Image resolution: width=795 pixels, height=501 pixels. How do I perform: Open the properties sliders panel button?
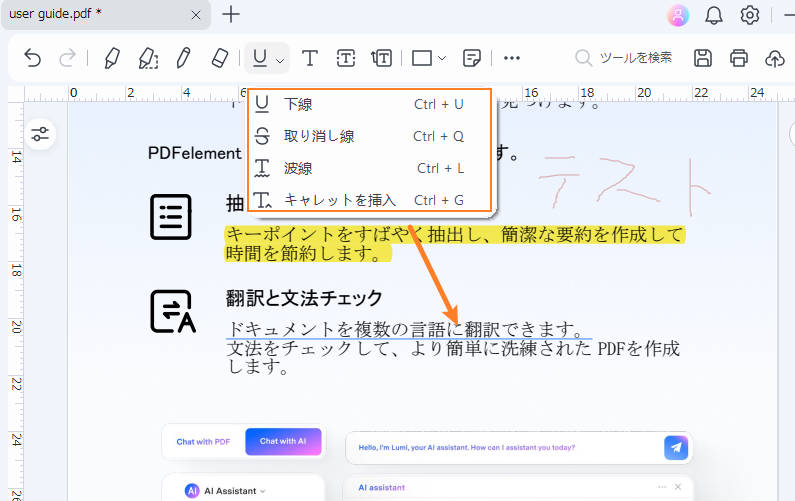pyautogui.click(x=40, y=134)
